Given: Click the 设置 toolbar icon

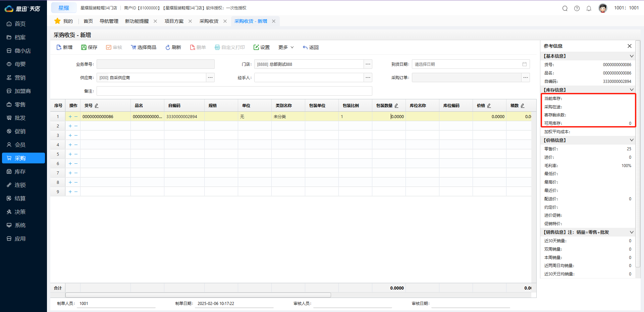Looking at the screenshot, I should [x=262, y=47].
